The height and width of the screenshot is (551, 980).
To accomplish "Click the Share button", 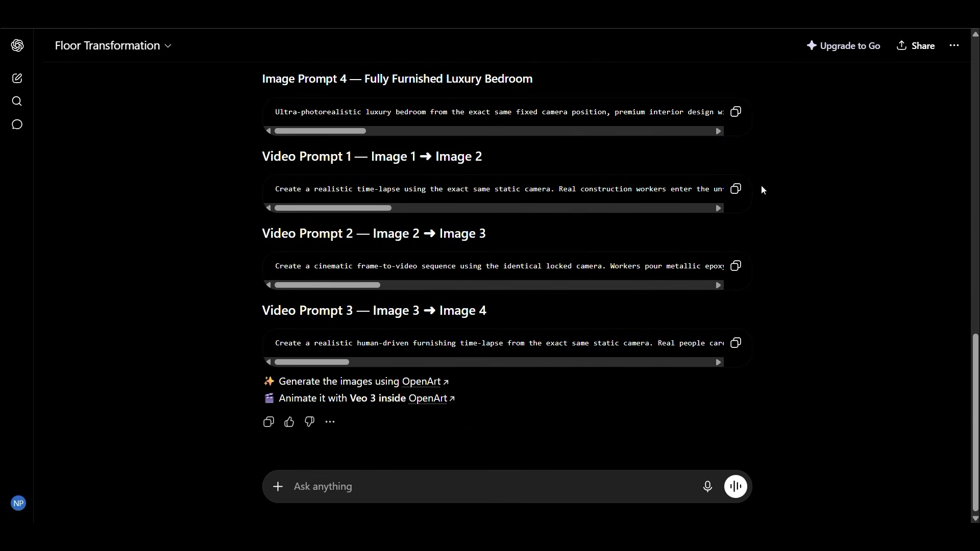I will pyautogui.click(x=916, y=45).
